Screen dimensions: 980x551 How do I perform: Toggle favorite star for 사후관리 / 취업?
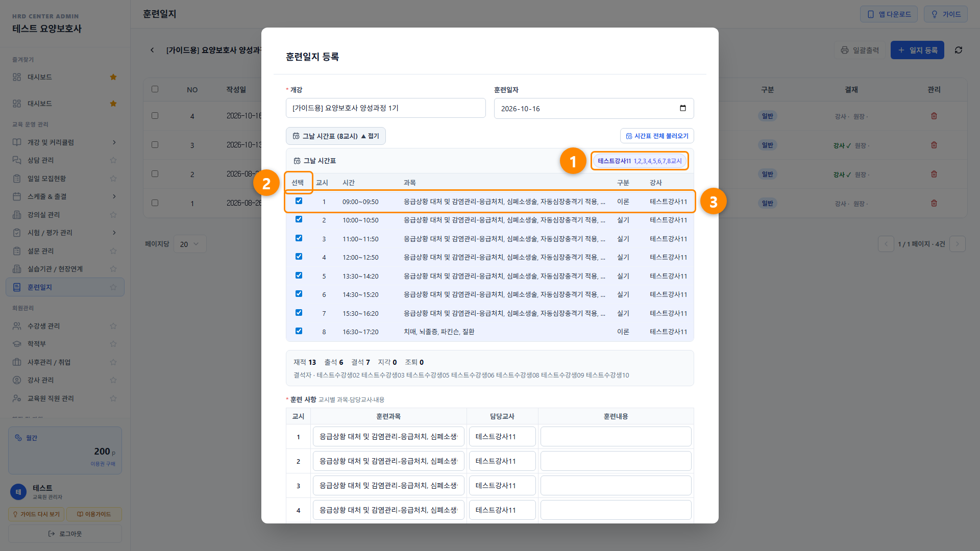(113, 362)
